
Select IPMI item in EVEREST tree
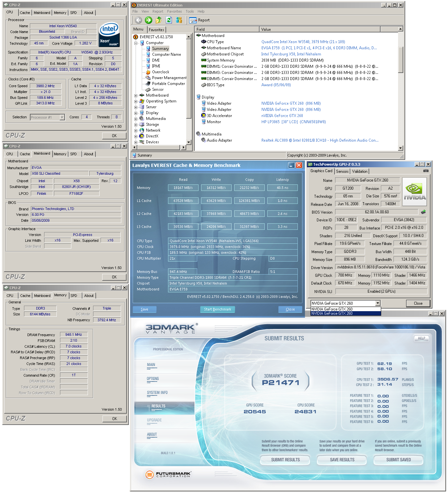[156, 66]
